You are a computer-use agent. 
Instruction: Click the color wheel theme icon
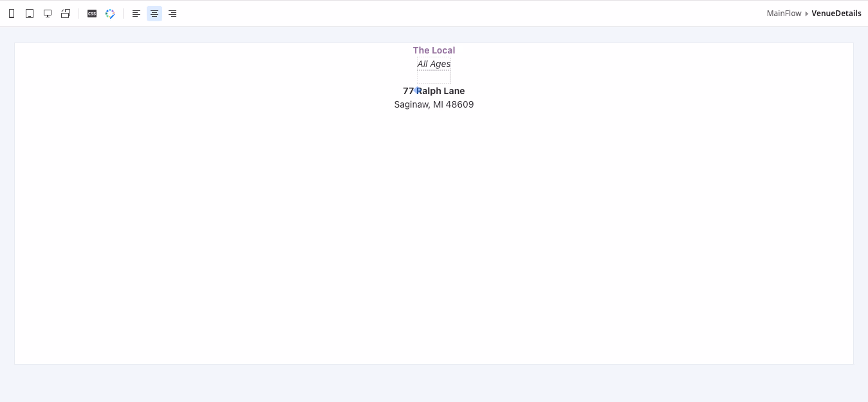[x=109, y=13]
